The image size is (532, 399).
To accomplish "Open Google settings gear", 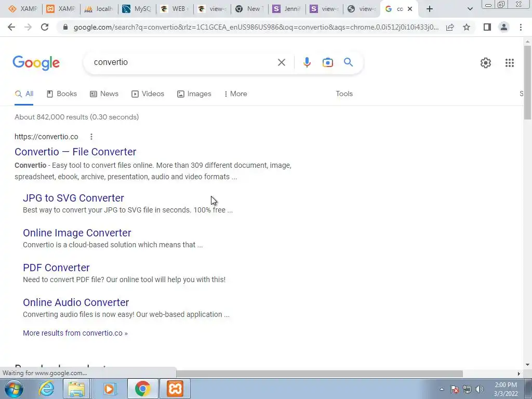I will tap(486, 63).
